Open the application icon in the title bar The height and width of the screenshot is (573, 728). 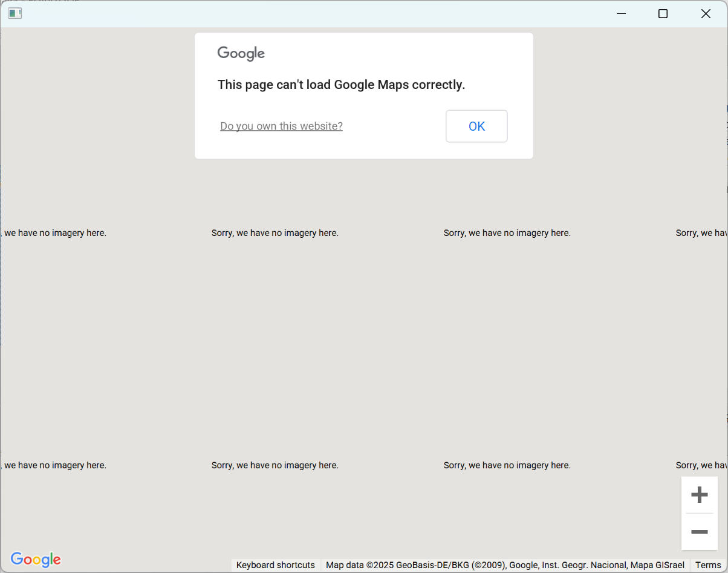(x=15, y=13)
